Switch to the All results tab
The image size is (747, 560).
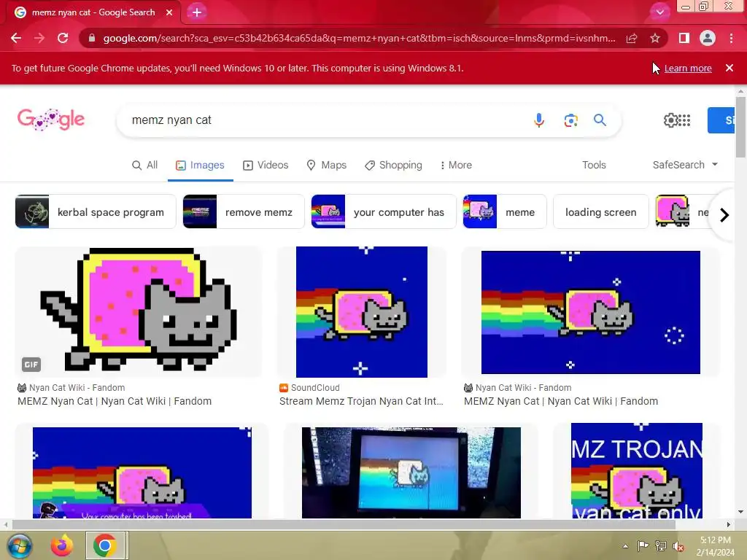coord(145,165)
